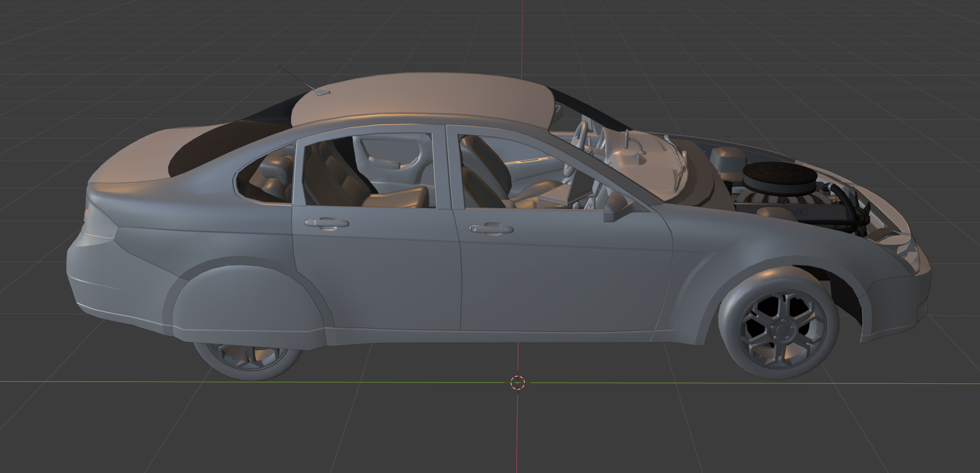Viewport: 980px width, 473px height.
Task: Click the 3D cursor at the world origin
Action: point(518,383)
